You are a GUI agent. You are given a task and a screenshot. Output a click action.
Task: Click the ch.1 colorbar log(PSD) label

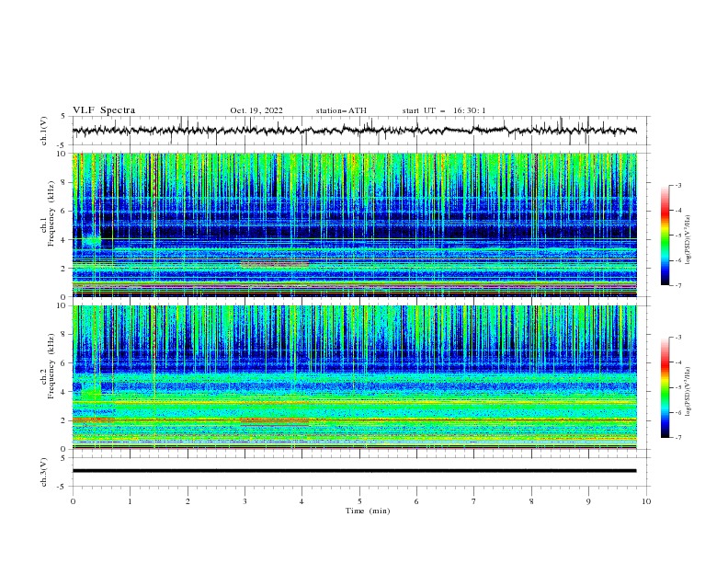coord(688,240)
